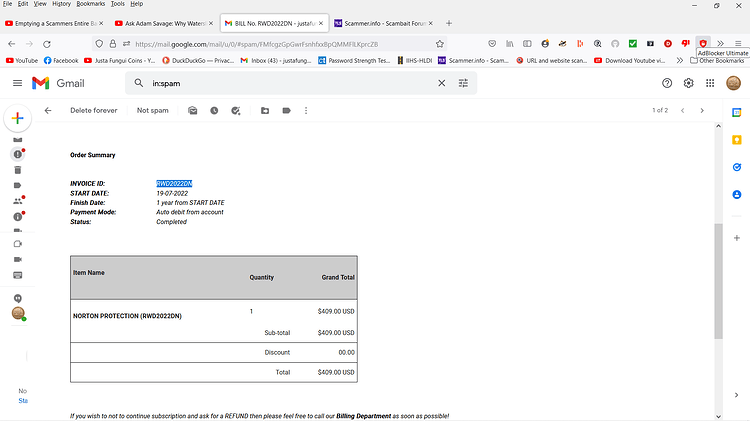This screenshot has height=421, width=750.
Task: Open the Bookmarks menu
Action: coord(90,4)
